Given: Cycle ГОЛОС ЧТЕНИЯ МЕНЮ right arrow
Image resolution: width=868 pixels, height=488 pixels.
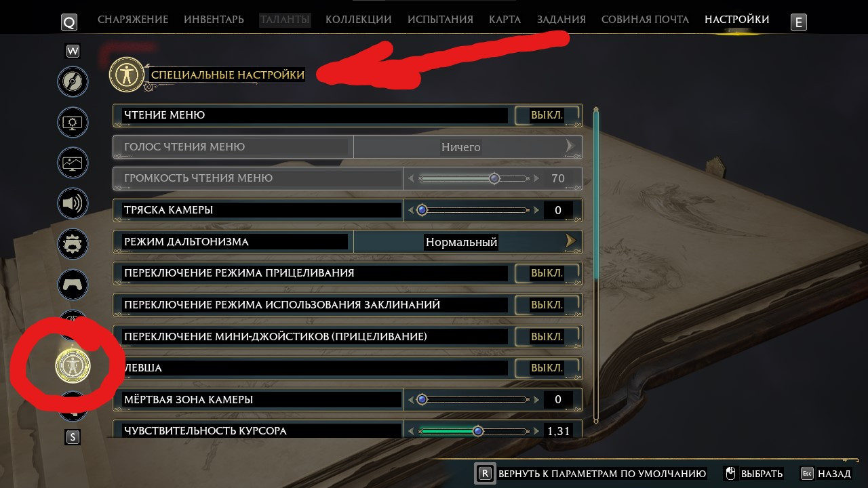Looking at the screenshot, I should (570, 146).
